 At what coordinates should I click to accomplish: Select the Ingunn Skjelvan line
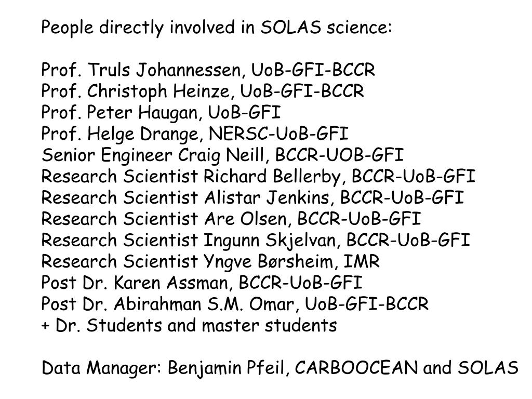pos(256,240)
